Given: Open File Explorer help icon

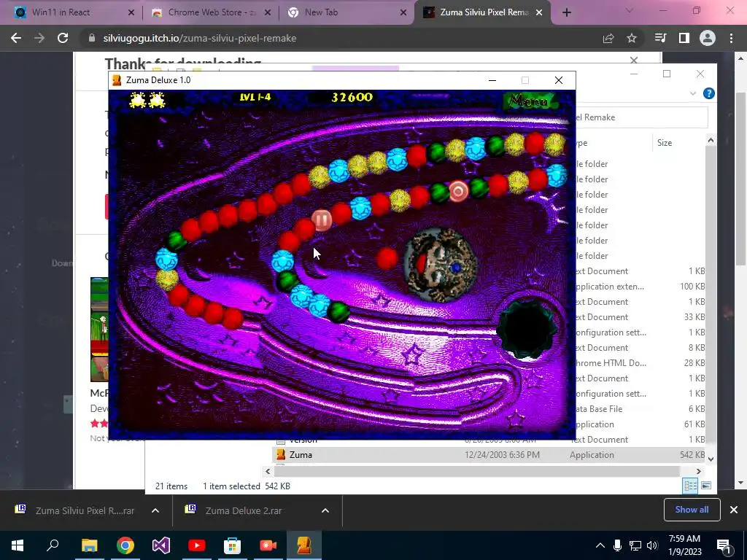Looking at the screenshot, I should pyautogui.click(x=709, y=93).
